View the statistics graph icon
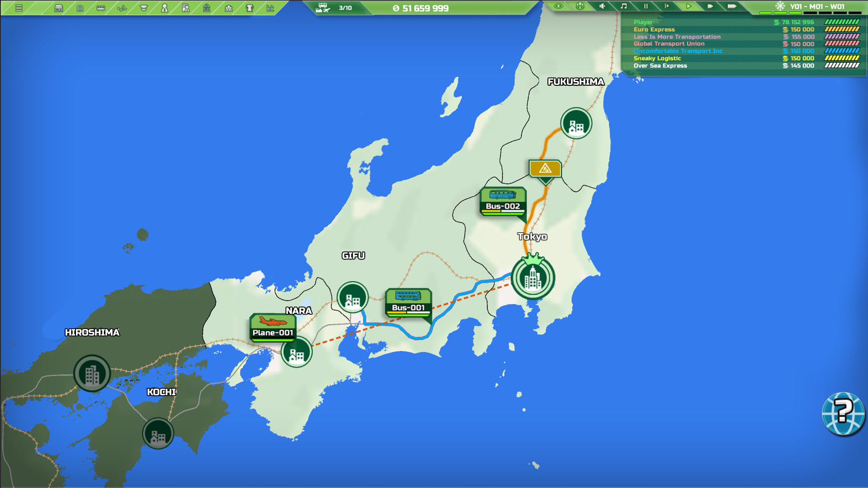This screenshot has width=868, height=488. coord(271,7)
